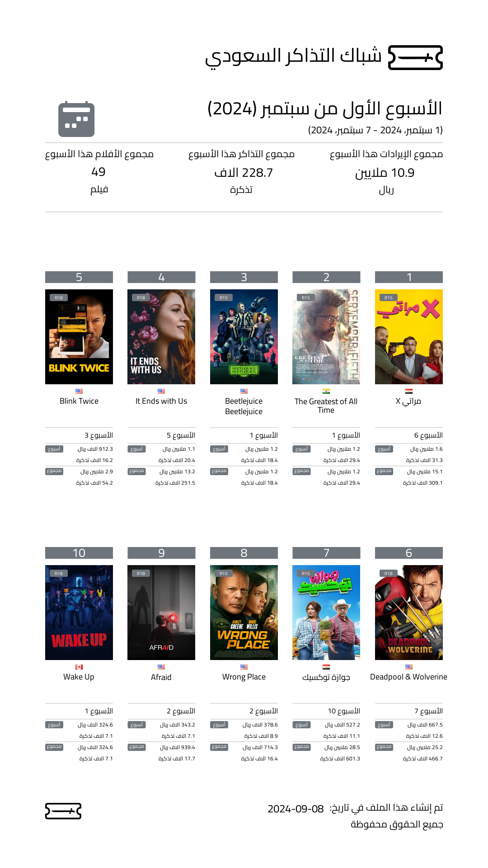The image size is (488, 868).
Task: Click the R15 rating badge on Wrong Place
Action: (x=224, y=573)
